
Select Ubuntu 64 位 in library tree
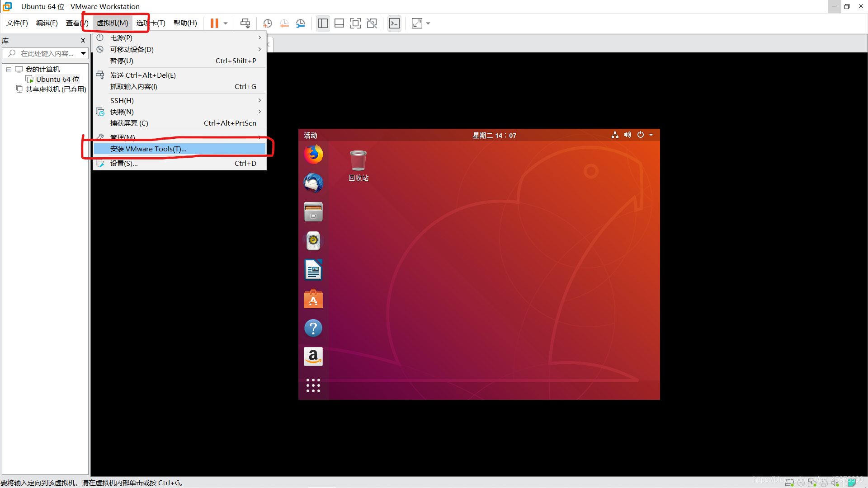57,79
